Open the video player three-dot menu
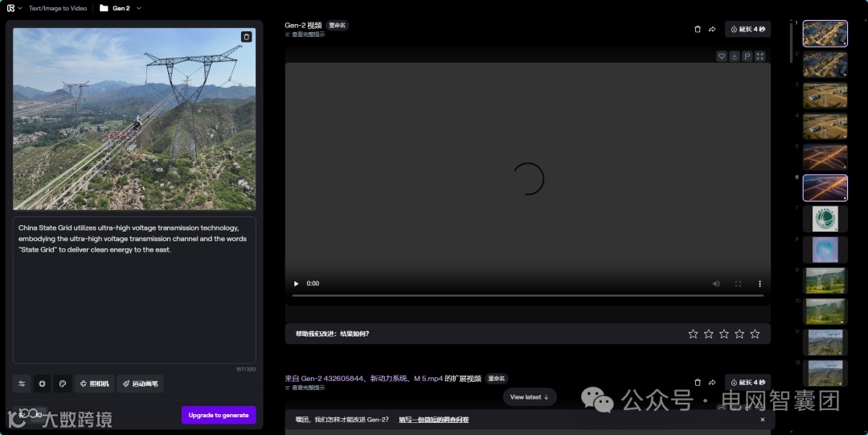 pyautogui.click(x=759, y=284)
